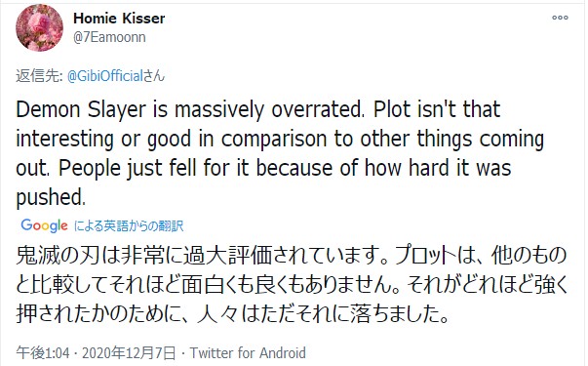
Task: Open Homie Kisser's profile via display name
Action: tap(119, 18)
